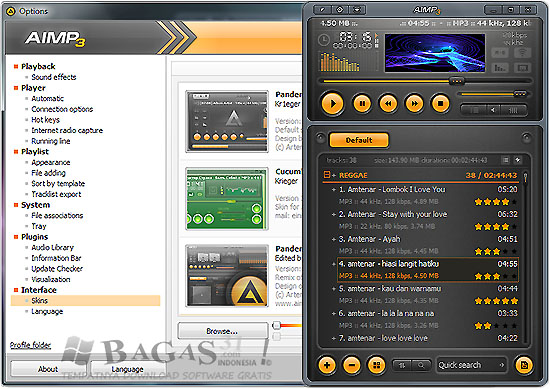Adjust the volume slider handle

click(x=520, y=94)
